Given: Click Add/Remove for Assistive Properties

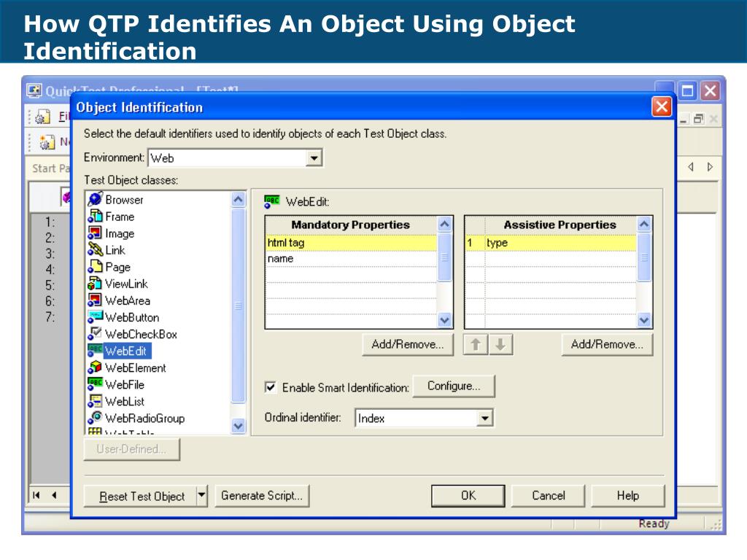Looking at the screenshot, I should [608, 344].
